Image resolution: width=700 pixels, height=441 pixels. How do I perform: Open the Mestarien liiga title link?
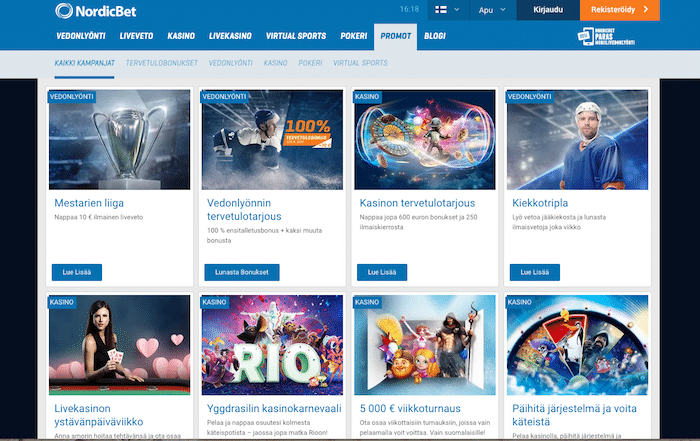[x=89, y=203]
